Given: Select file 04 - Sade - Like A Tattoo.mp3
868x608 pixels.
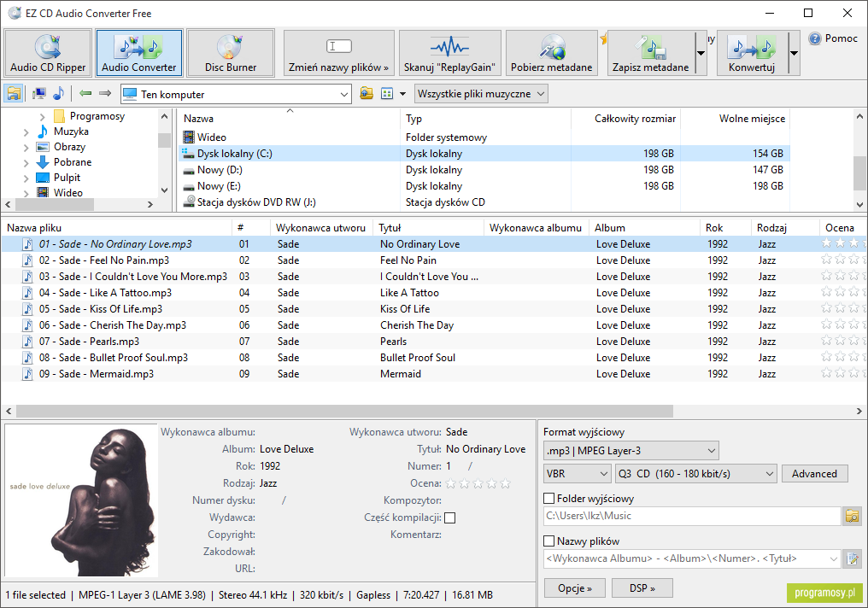Looking at the screenshot, I should tap(105, 293).
